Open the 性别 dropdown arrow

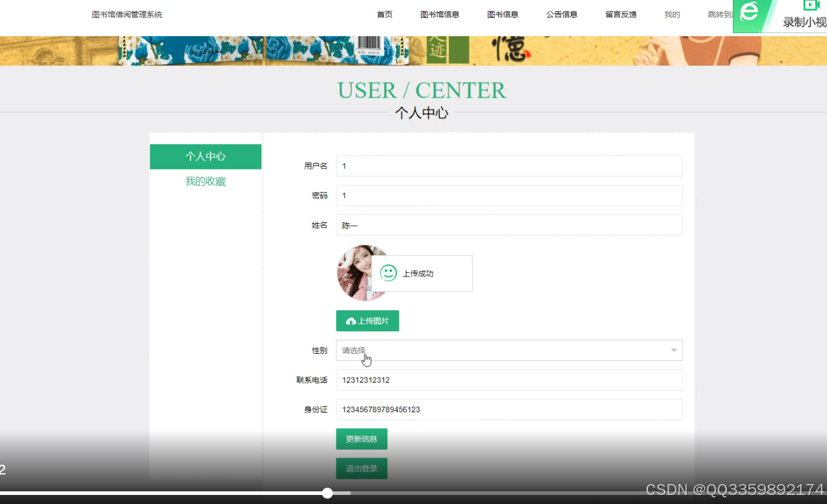click(x=674, y=351)
